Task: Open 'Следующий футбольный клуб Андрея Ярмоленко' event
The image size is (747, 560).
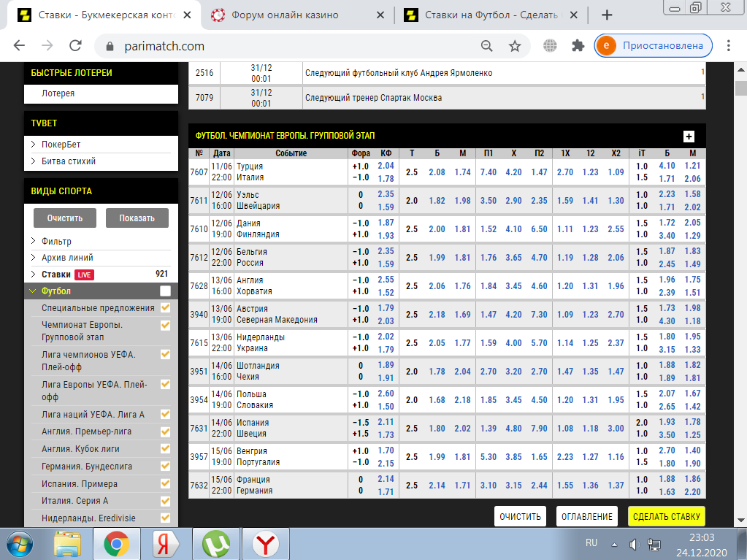Action: tap(399, 73)
